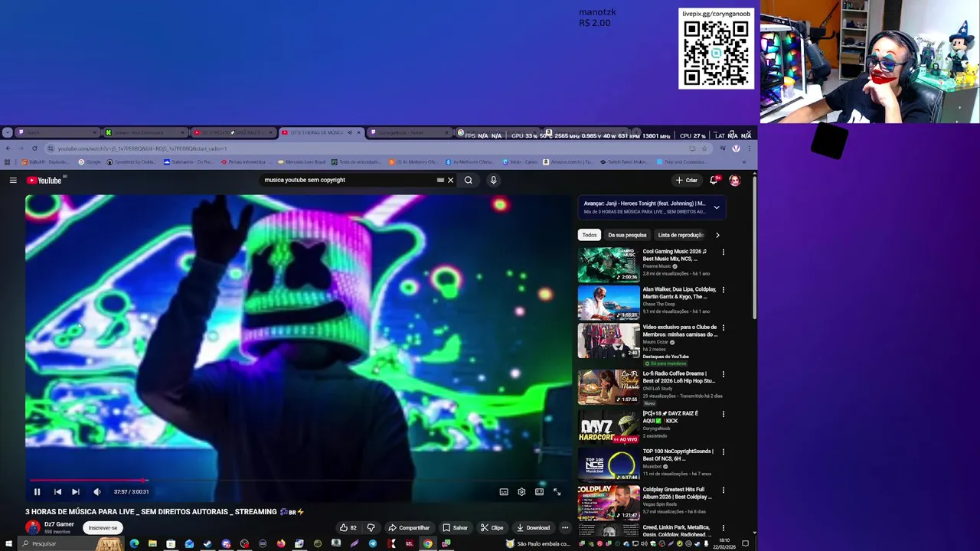Open the Alan Walker, Dua Lipa, Coldplay thumbnail
The width and height of the screenshot is (980, 551).
[x=609, y=302]
